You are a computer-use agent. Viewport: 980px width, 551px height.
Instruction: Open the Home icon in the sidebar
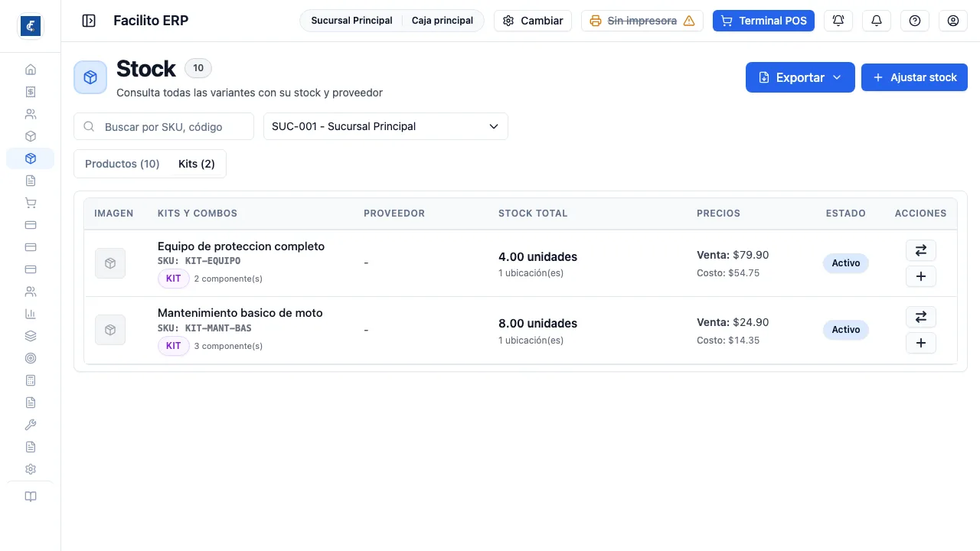[31, 70]
